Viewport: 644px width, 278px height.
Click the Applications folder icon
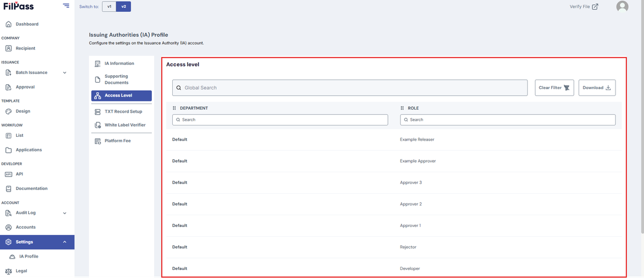point(9,150)
